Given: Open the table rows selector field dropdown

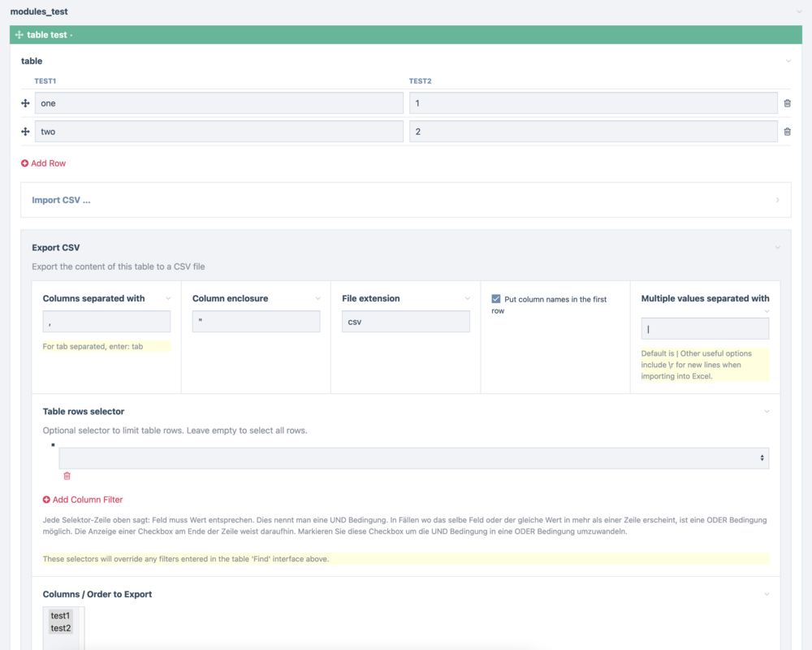Looking at the screenshot, I should click(x=413, y=458).
